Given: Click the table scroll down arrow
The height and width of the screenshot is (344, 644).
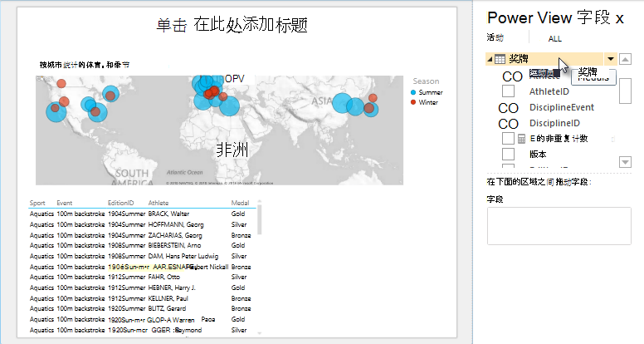Looking at the screenshot, I should coord(259,333).
